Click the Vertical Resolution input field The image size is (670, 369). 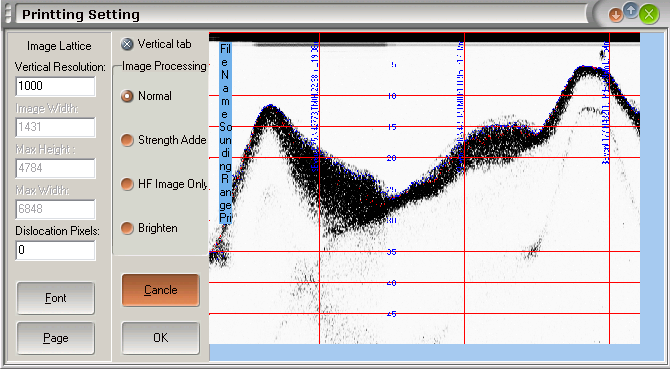pos(56,86)
